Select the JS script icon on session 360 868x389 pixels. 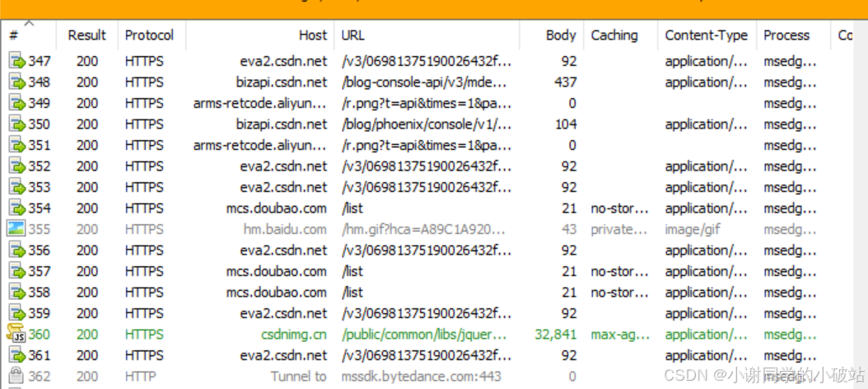pyautogui.click(x=16, y=334)
